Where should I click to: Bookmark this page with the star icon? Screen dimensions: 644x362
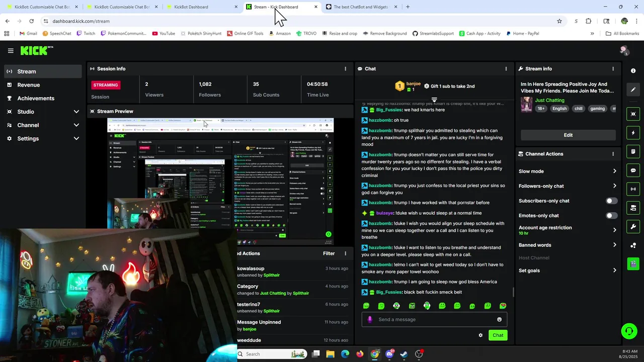559,21
